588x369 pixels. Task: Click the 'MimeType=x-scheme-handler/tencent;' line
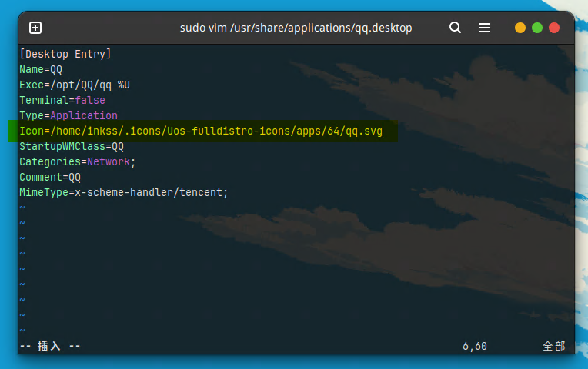[x=123, y=192]
